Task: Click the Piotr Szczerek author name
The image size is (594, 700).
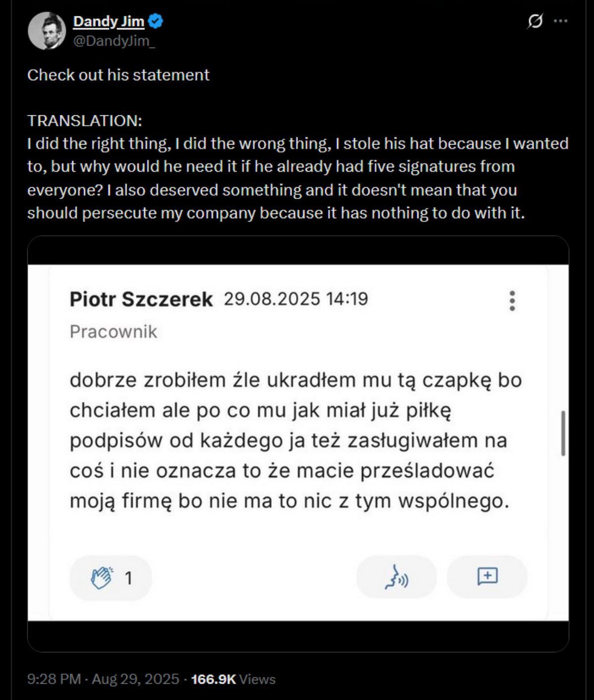Action: [141, 300]
